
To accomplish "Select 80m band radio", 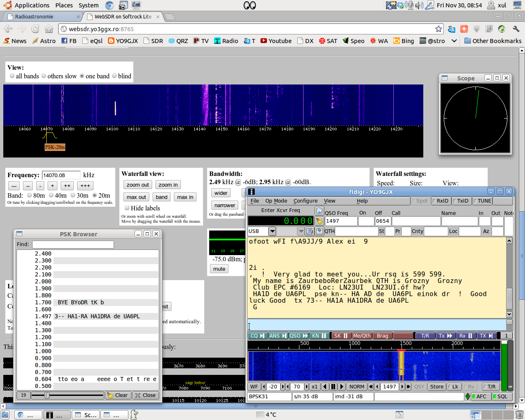I will coord(30,195).
